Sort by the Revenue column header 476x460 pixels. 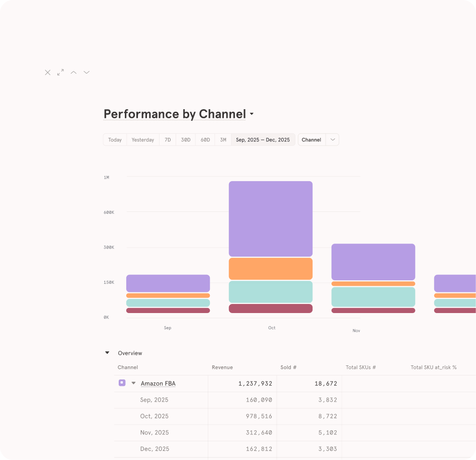(222, 367)
